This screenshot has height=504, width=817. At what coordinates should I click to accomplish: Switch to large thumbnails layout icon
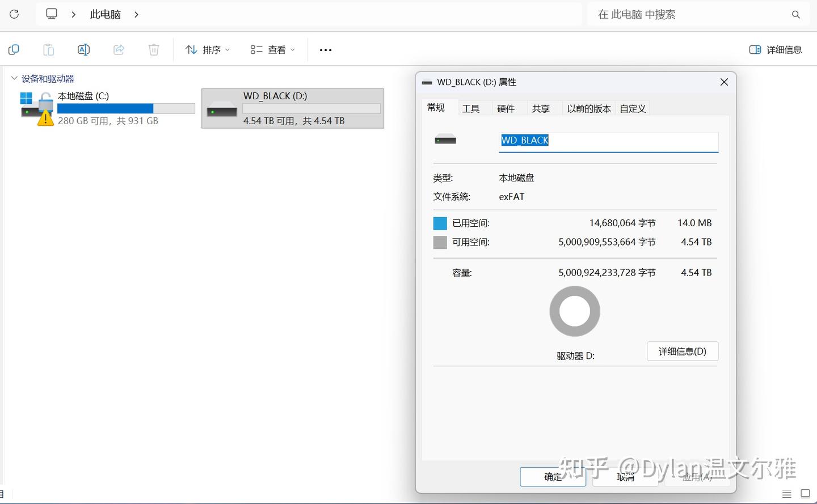[x=805, y=494]
